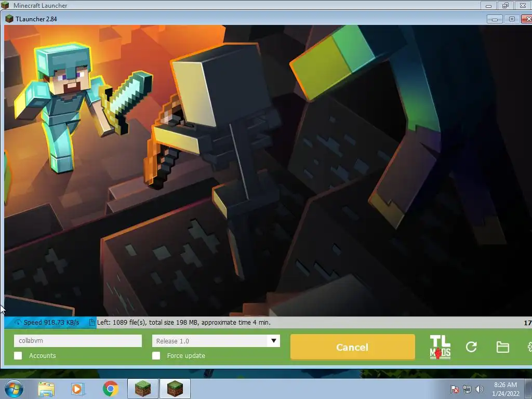Enable the Force update checkbox
Image resolution: width=532 pixels, height=399 pixels.
pos(156,355)
